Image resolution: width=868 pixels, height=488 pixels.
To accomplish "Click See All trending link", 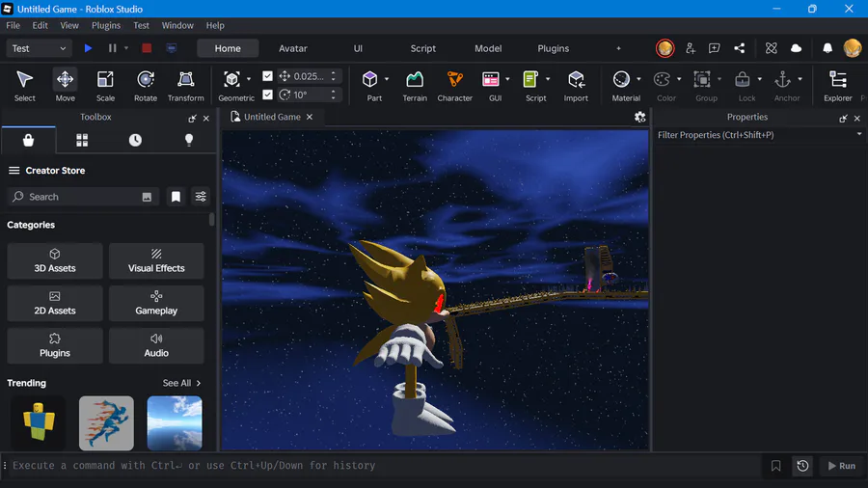I will [181, 383].
